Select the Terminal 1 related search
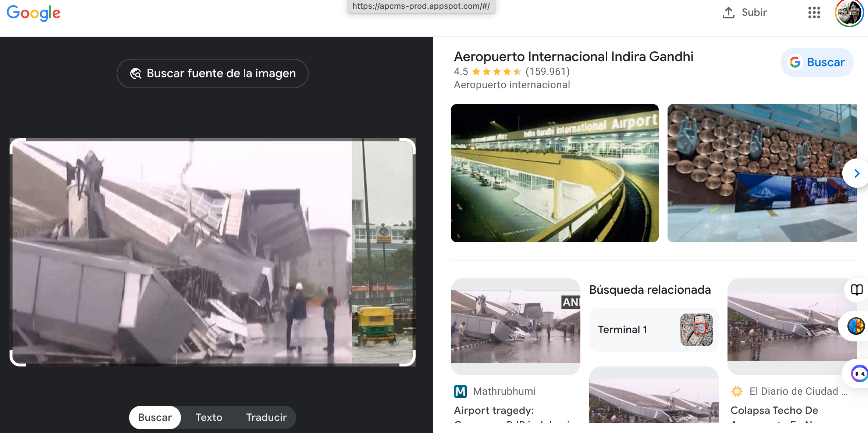 coord(653,330)
